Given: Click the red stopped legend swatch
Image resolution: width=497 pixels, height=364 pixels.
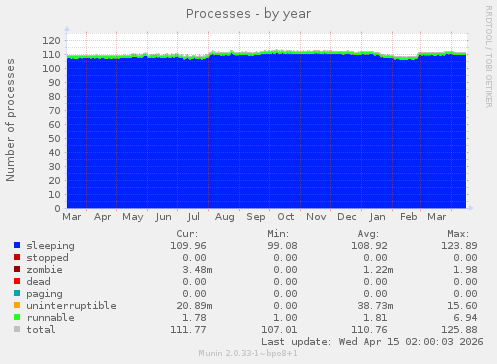Looking at the screenshot, I should coord(17,257).
